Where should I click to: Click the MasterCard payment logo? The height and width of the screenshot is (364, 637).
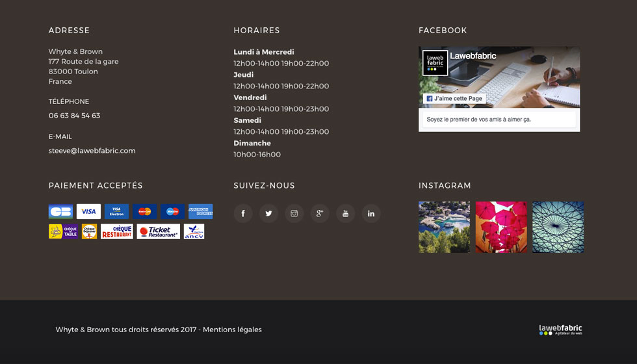[x=144, y=212]
